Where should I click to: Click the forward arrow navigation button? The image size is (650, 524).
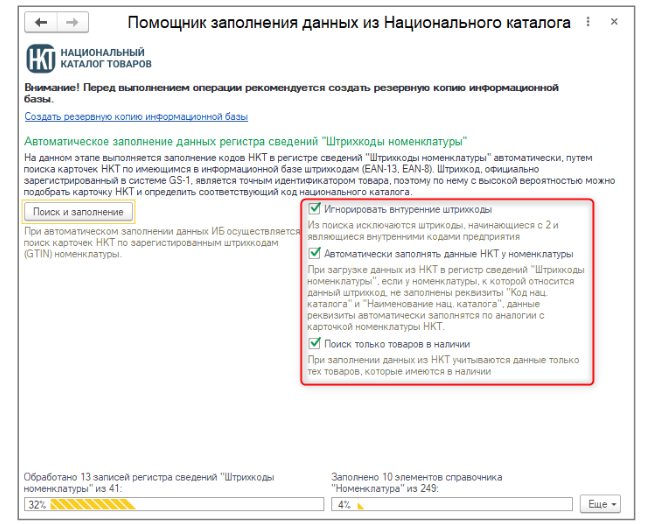tap(69, 22)
